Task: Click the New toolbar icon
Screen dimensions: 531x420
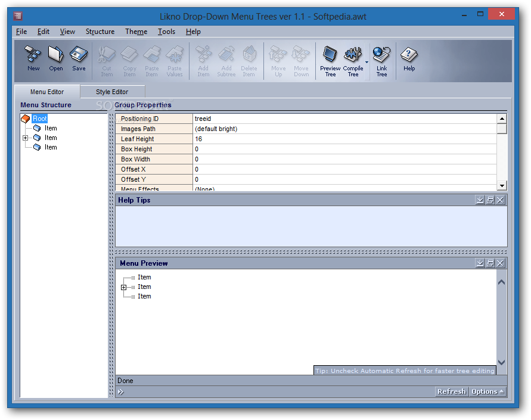Action: 33,58
